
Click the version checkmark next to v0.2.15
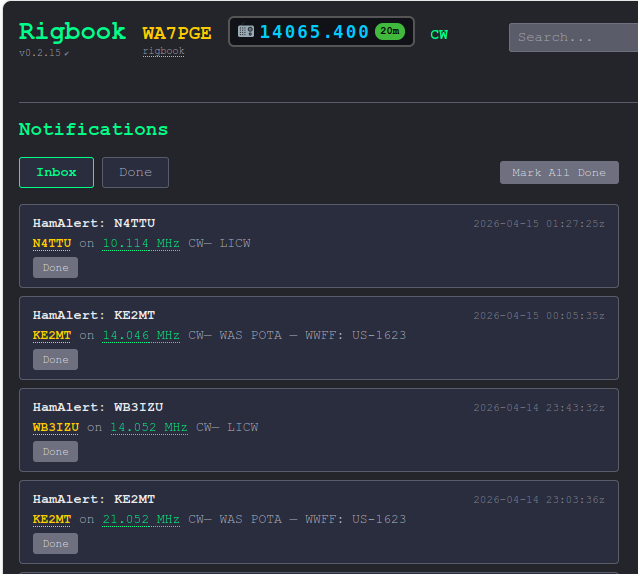pyautogui.click(x=66, y=53)
